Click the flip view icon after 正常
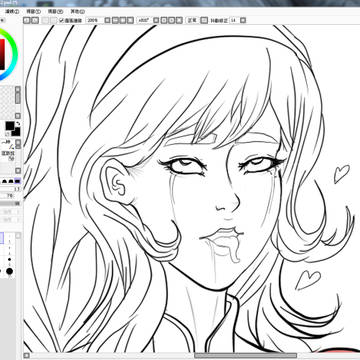Image resolution: width=360 pixels, height=360 pixels. click(204, 20)
